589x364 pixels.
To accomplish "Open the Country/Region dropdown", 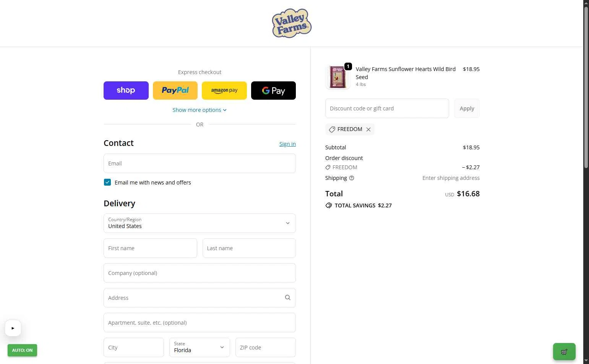I will click(200, 223).
